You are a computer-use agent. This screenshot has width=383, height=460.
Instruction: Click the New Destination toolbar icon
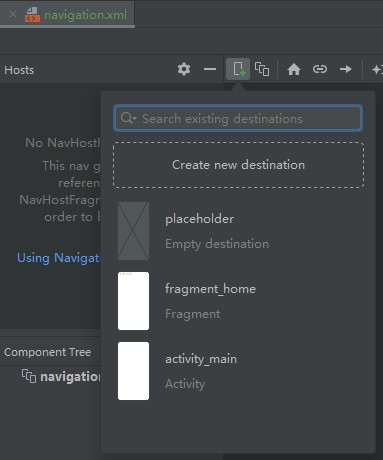(x=238, y=69)
